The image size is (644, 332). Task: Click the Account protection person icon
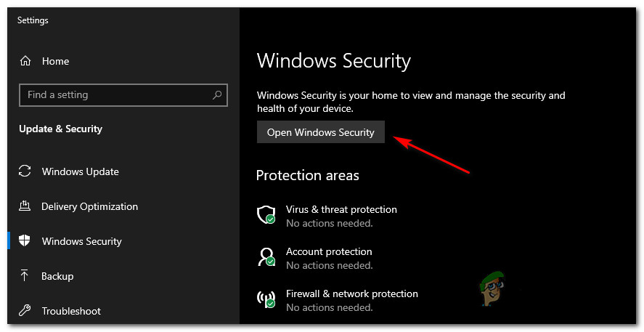pyautogui.click(x=265, y=256)
